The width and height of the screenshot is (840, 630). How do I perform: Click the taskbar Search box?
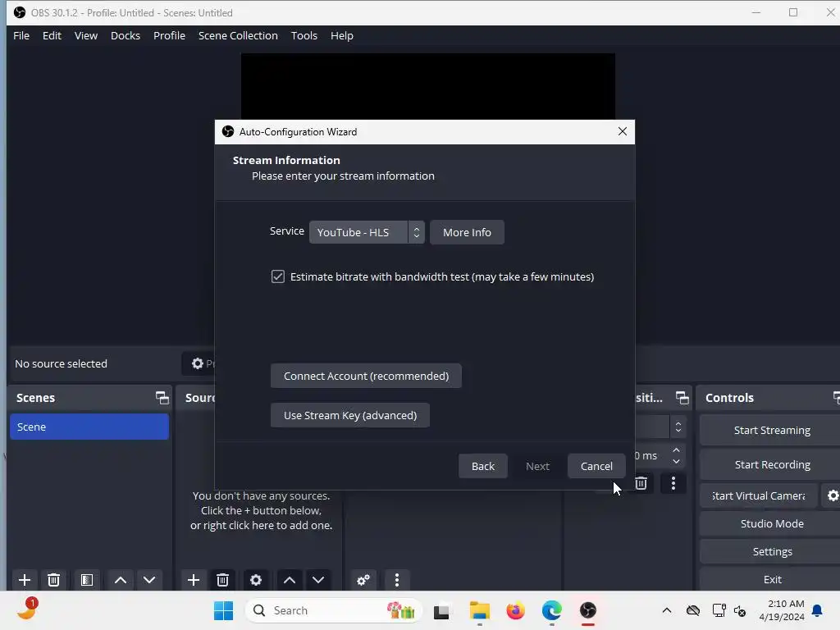333,610
